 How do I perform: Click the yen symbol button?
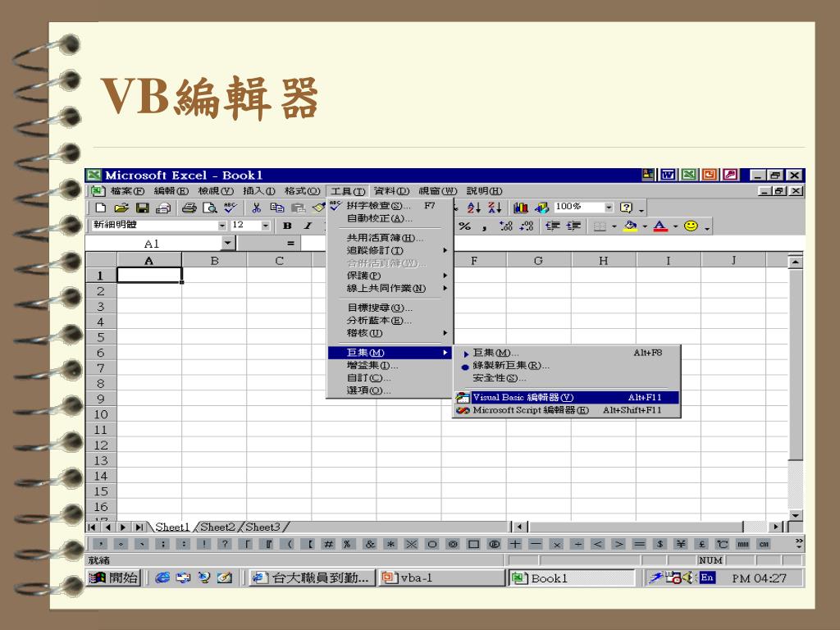tap(681, 544)
